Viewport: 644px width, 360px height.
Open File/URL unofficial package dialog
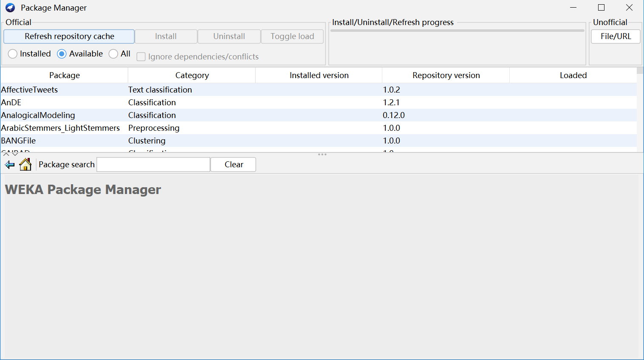[x=616, y=37]
